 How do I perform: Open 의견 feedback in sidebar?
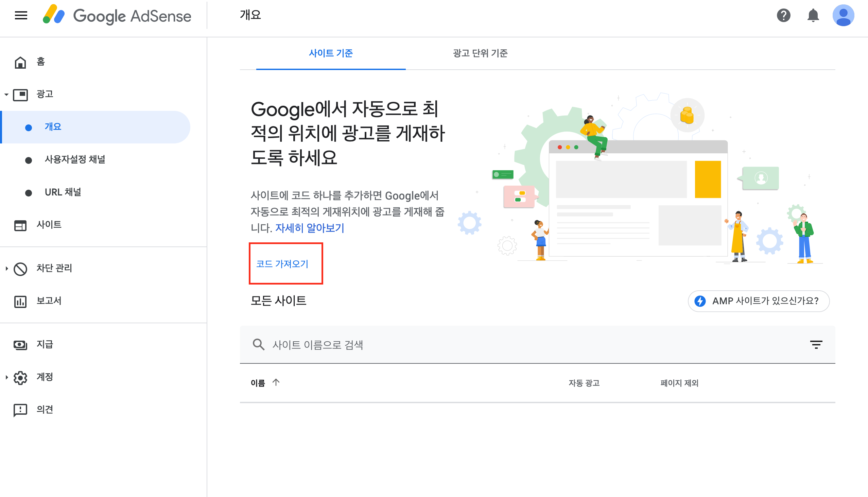[x=45, y=409]
